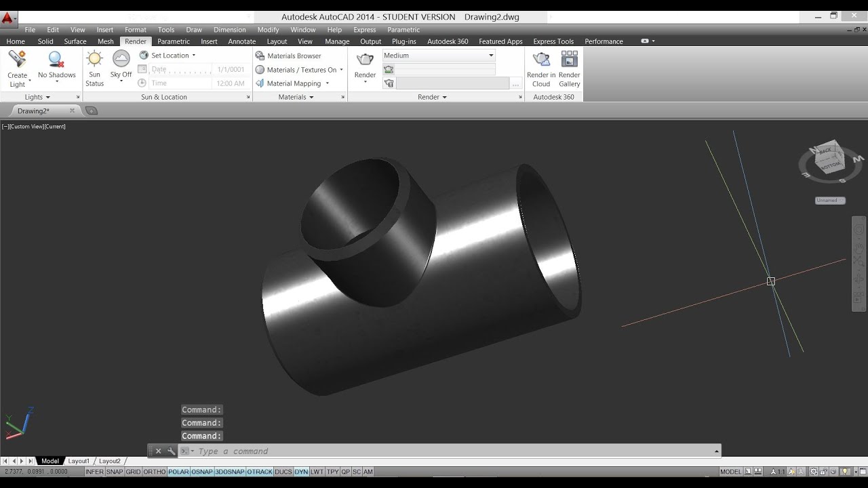Open the Render button dropdown arrow
The image size is (868, 488).
(x=365, y=82)
